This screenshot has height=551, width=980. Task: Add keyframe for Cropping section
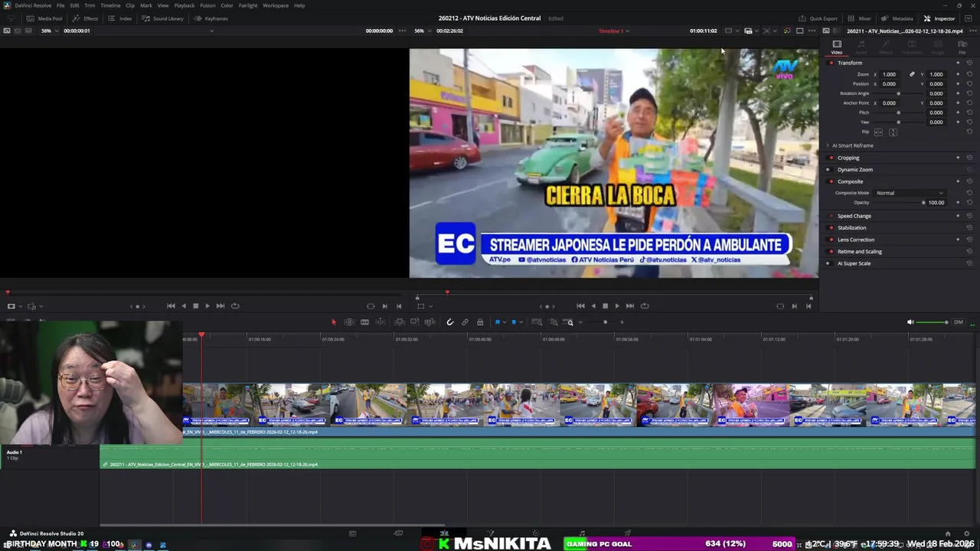tap(958, 158)
